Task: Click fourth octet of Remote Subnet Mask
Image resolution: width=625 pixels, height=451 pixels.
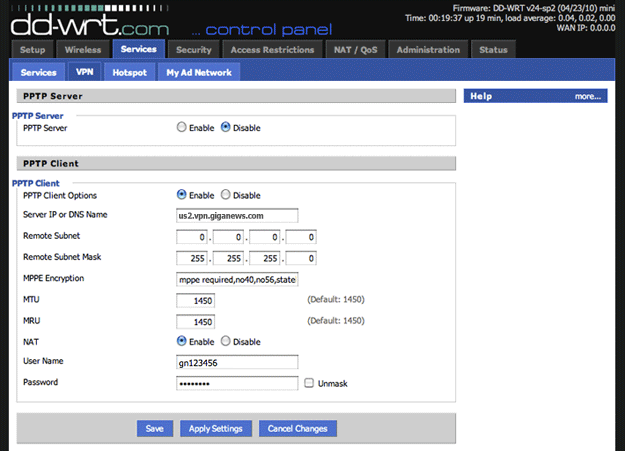Action: point(301,258)
